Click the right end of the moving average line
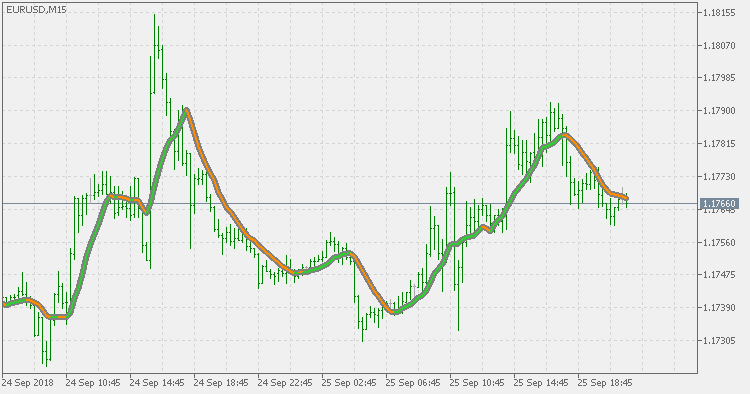 [x=626, y=198]
